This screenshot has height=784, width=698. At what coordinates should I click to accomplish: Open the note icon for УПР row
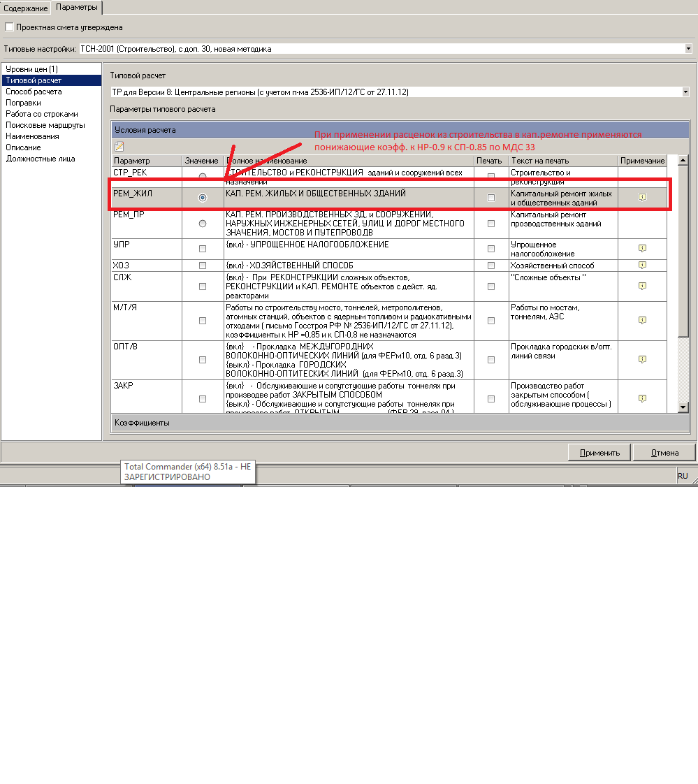click(642, 249)
